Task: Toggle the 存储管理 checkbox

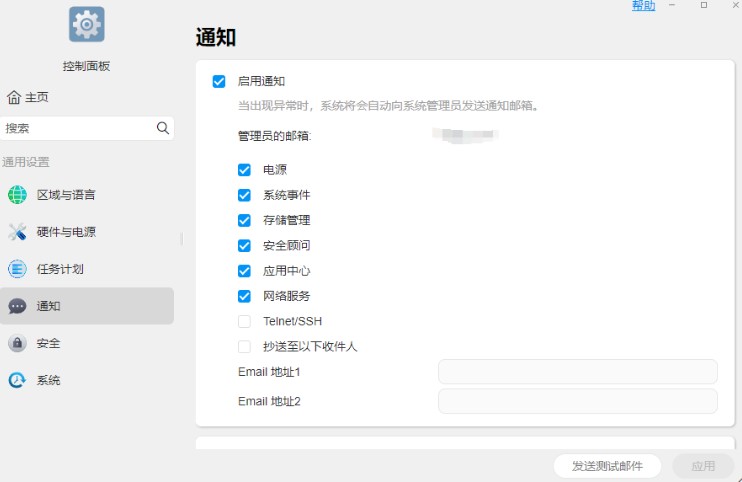Action: point(244,220)
